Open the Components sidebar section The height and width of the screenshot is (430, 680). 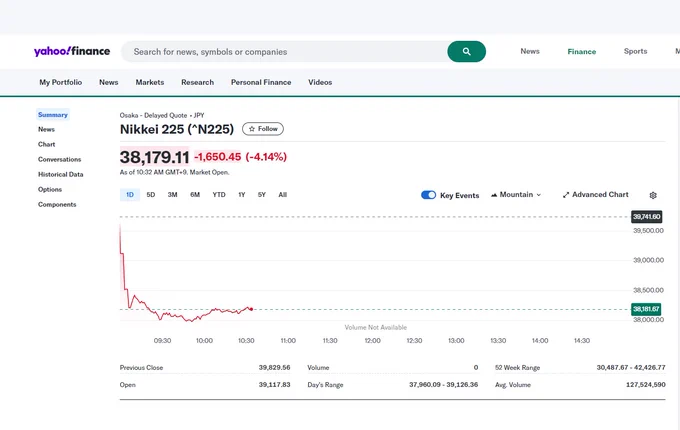[x=57, y=205]
